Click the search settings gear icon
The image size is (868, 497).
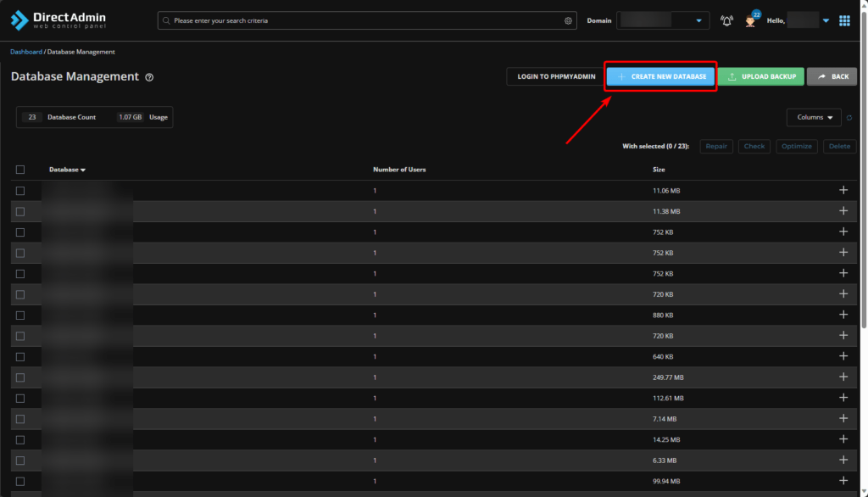coord(568,20)
